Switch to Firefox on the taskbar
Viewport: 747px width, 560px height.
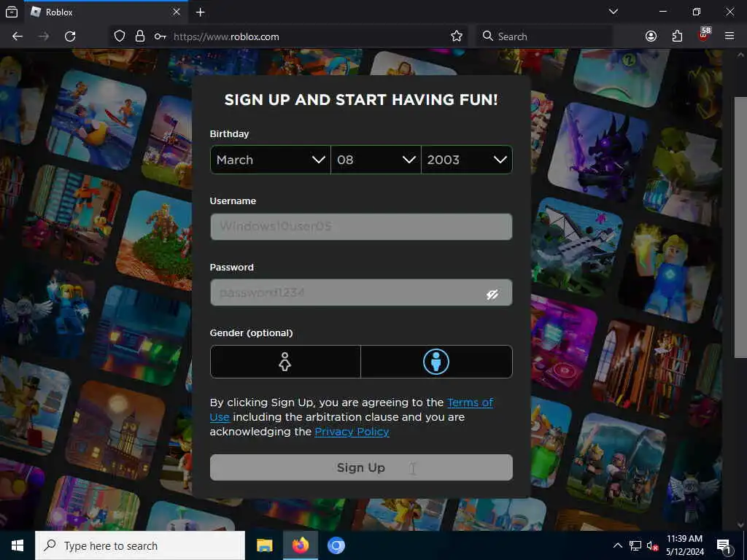coord(300,545)
